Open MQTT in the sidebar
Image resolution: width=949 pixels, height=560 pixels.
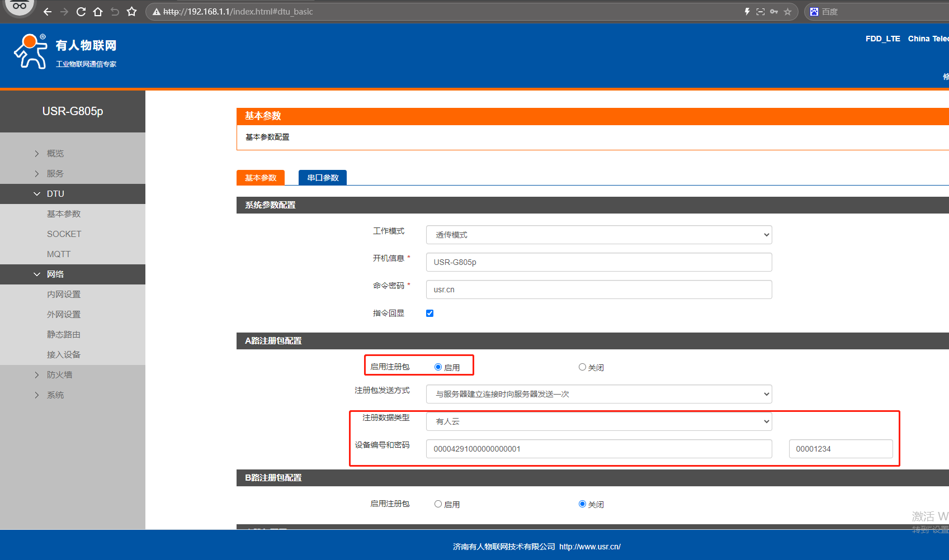click(x=59, y=254)
